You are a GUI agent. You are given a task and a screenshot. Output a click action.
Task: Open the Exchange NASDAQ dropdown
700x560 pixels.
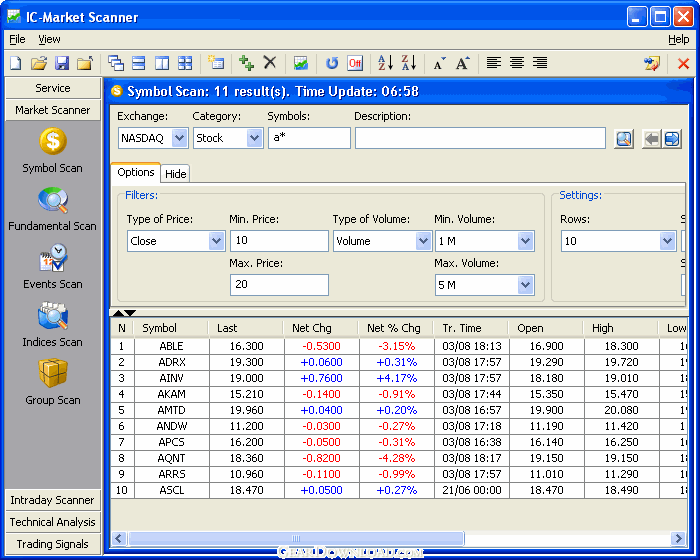click(x=179, y=138)
